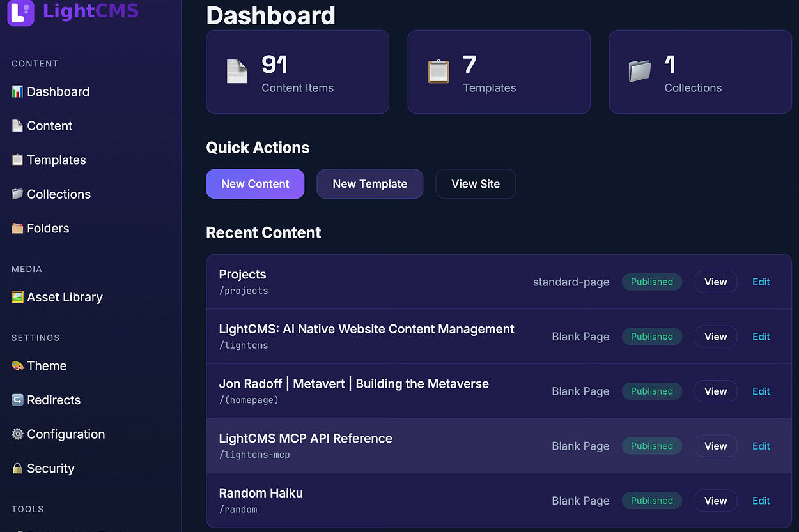Edit the Random Haiku page
Image resolution: width=799 pixels, height=532 pixels.
pos(761,501)
